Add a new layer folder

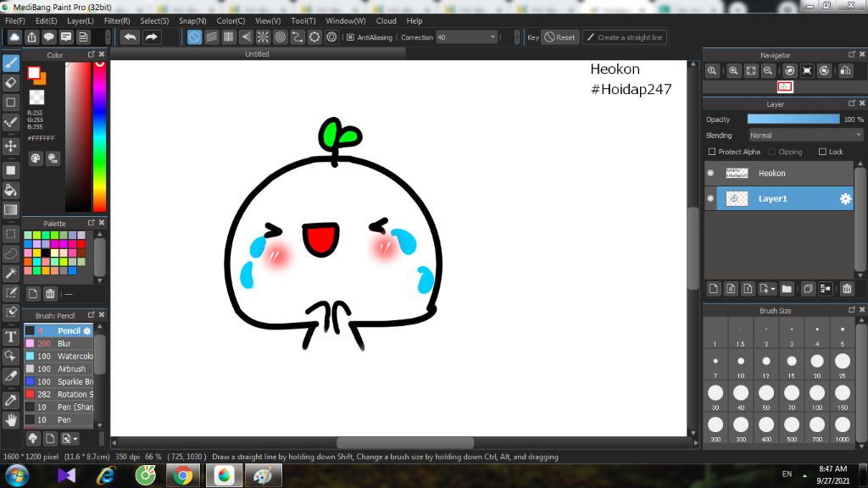pyautogui.click(x=787, y=289)
